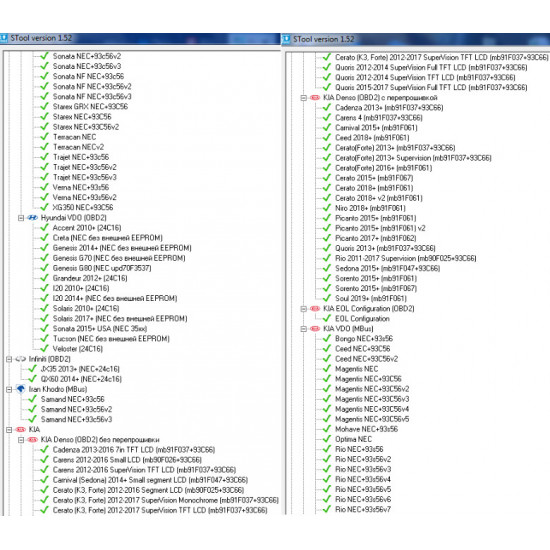
Task: Click the green check icon of Veloster (24C16)
Action: 44,348
